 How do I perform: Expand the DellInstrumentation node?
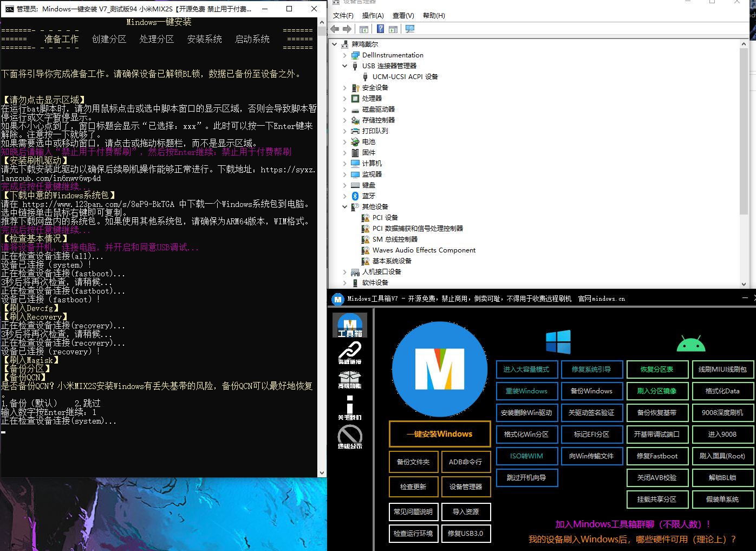[x=345, y=55]
